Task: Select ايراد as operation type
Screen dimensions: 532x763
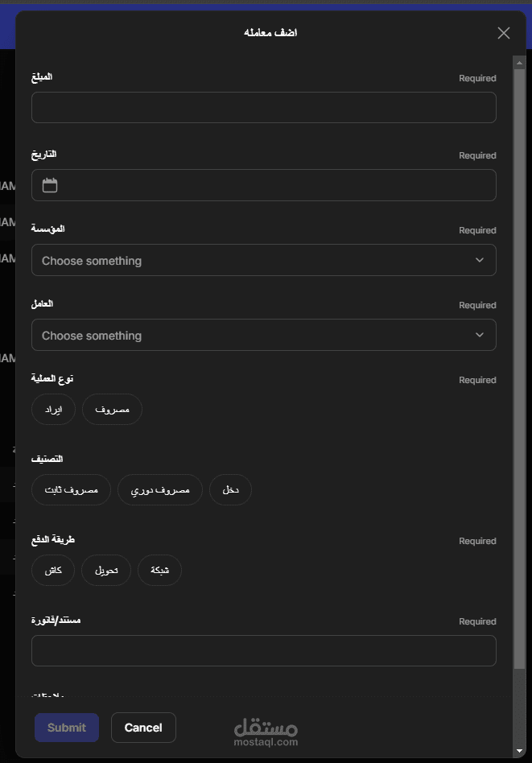Action: [x=53, y=410]
